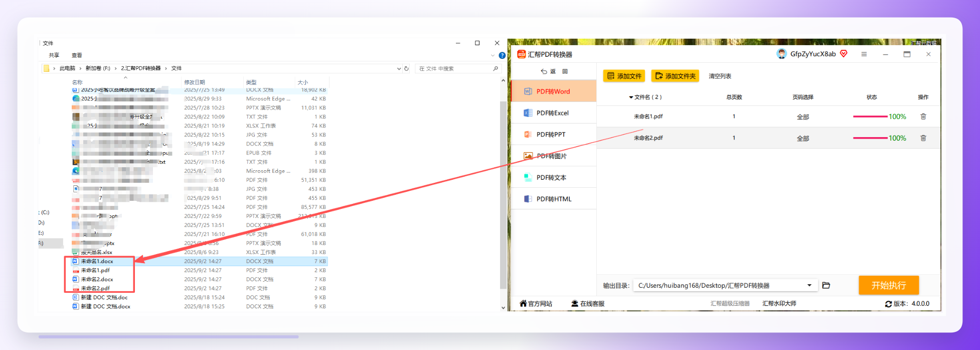
Task: Click the red VIP diamond badge
Action: click(x=844, y=54)
